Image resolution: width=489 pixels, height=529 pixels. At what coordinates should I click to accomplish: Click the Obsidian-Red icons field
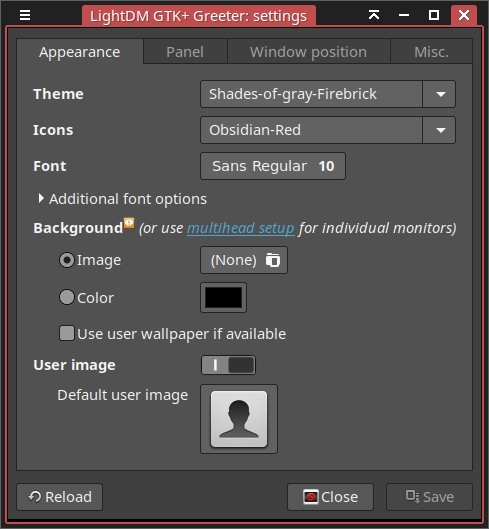311,130
